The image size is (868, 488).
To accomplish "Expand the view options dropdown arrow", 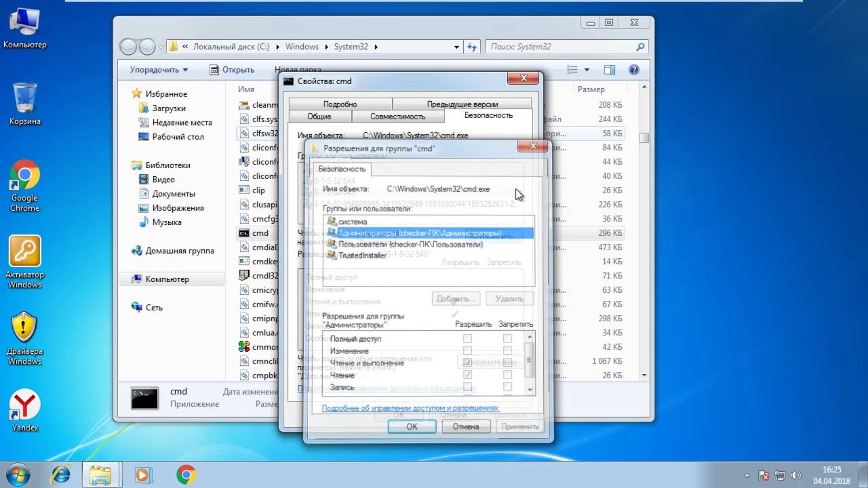I will pyautogui.click(x=587, y=69).
